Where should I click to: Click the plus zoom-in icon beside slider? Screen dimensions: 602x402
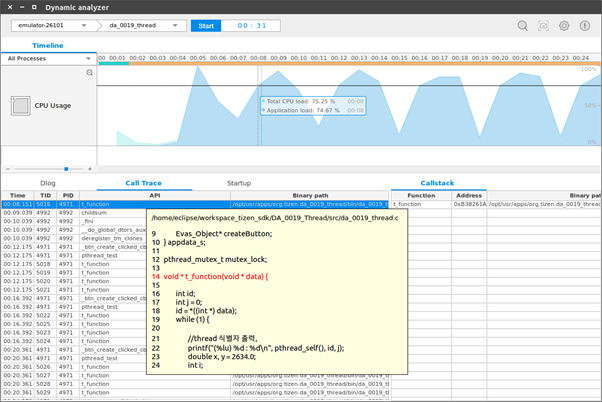92,169
